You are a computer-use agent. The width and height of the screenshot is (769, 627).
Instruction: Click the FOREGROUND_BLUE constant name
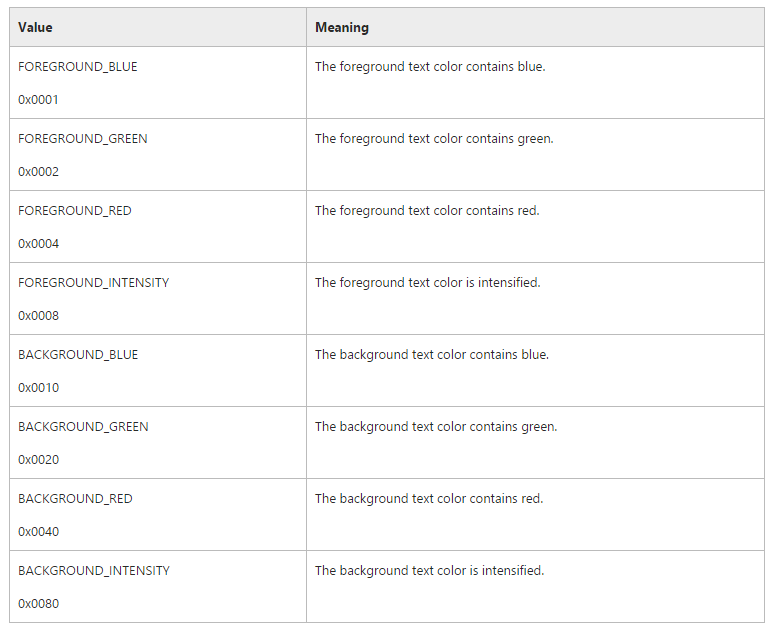tap(78, 67)
